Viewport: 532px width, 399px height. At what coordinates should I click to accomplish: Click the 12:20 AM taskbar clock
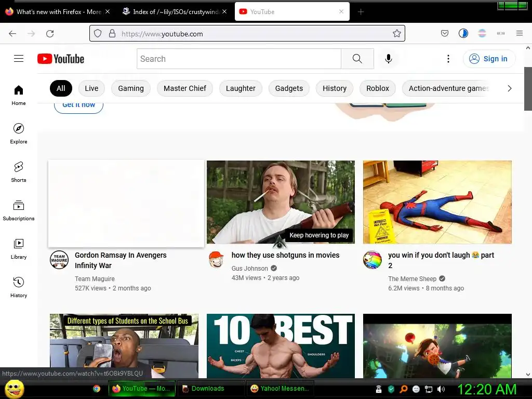487,389
